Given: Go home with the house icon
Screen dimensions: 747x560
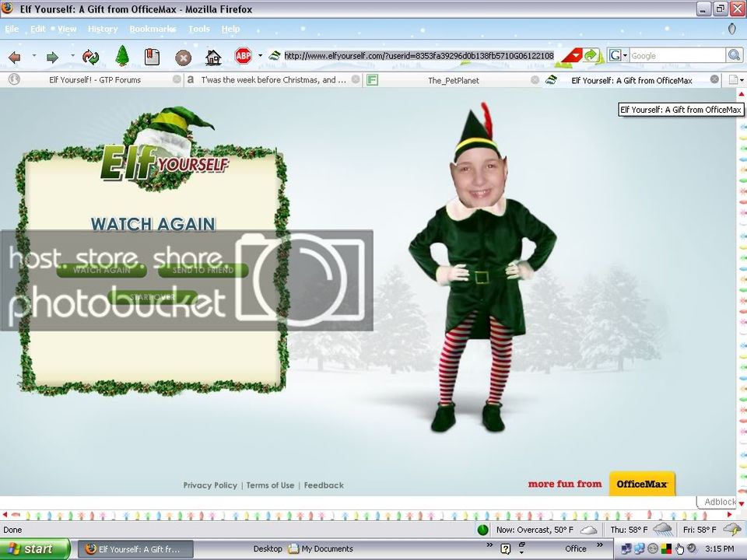Looking at the screenshot, I should point(213,58).
